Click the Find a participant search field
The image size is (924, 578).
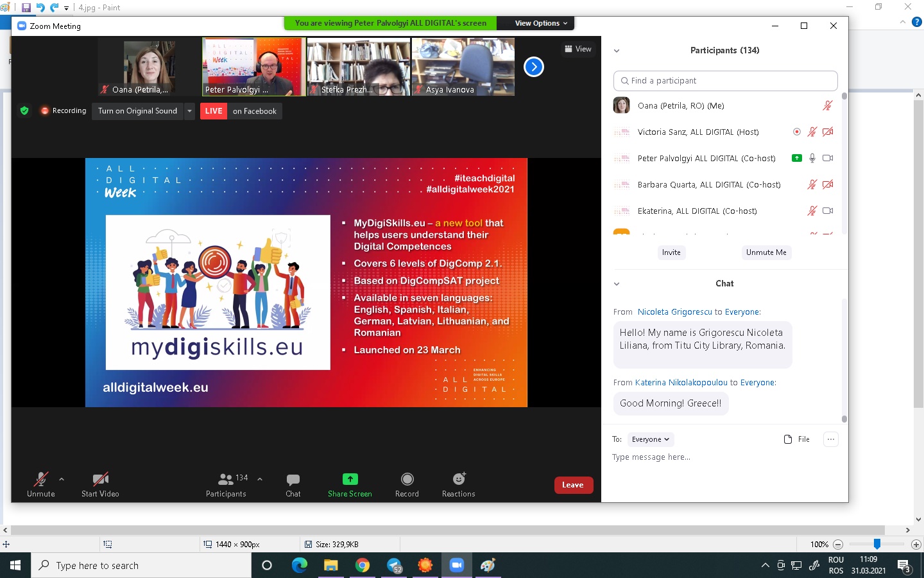pos(725,81)
